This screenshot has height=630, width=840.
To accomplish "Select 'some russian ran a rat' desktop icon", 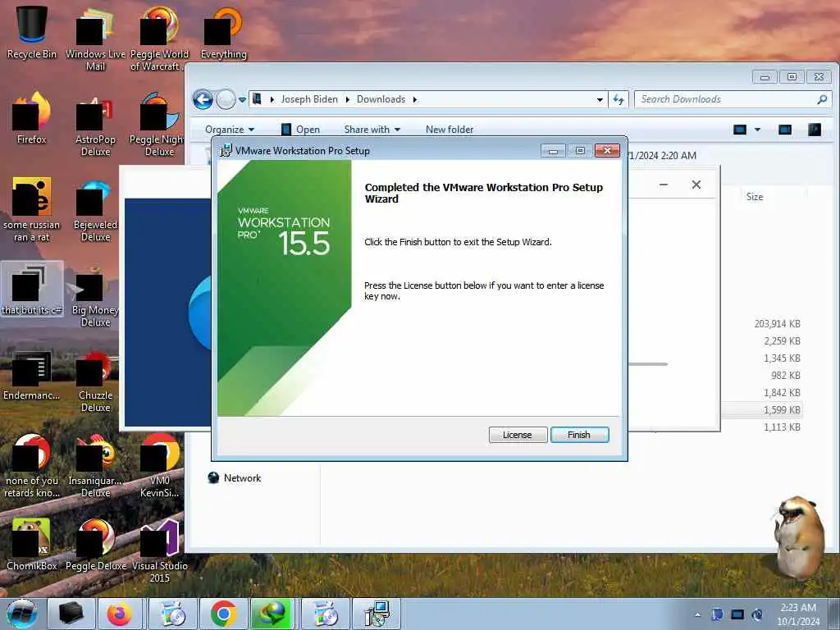I will click(32, 209).
